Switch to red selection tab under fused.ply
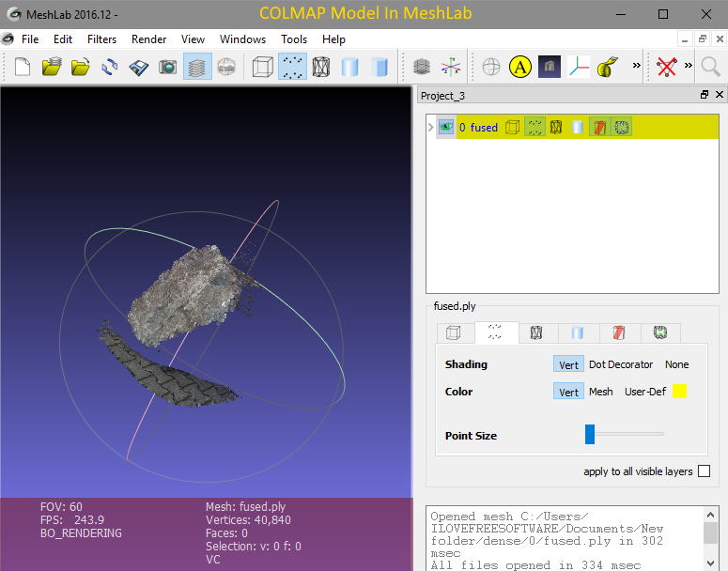The height and width of the screenshot is (571, 728). click(x=619, y=332)
